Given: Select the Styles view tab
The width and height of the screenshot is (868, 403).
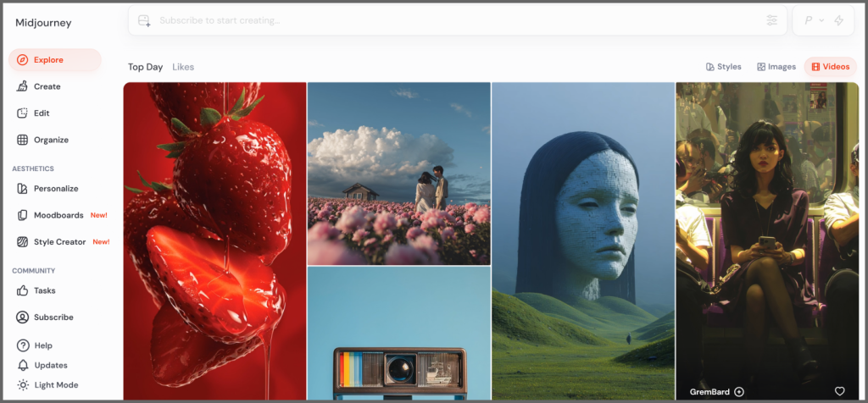Looking at the screenshot, I should click(x=724, y=67).
